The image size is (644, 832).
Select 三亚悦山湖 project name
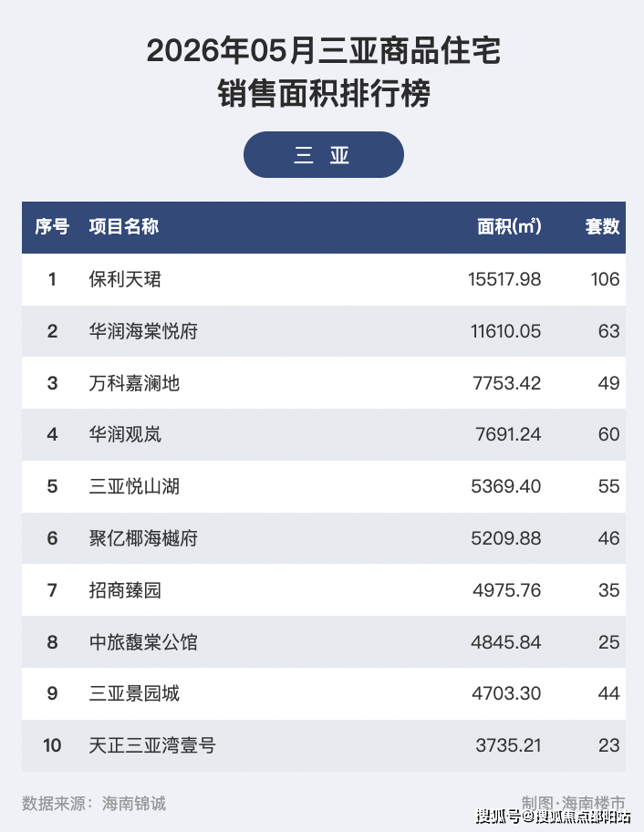(134, 486)
